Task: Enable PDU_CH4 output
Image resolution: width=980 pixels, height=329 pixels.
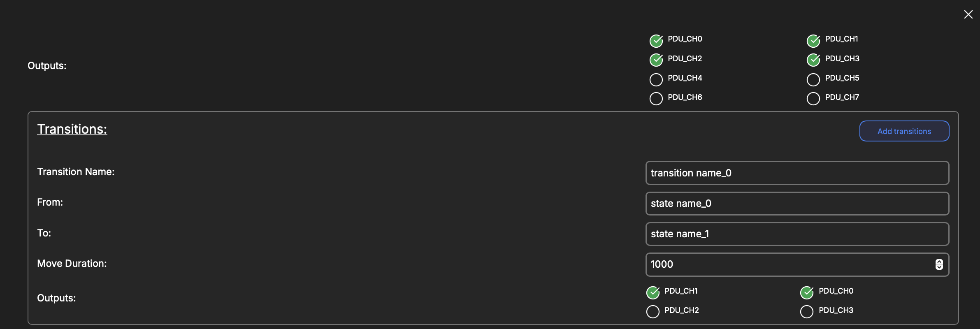Action: click(x=656, y=79)
